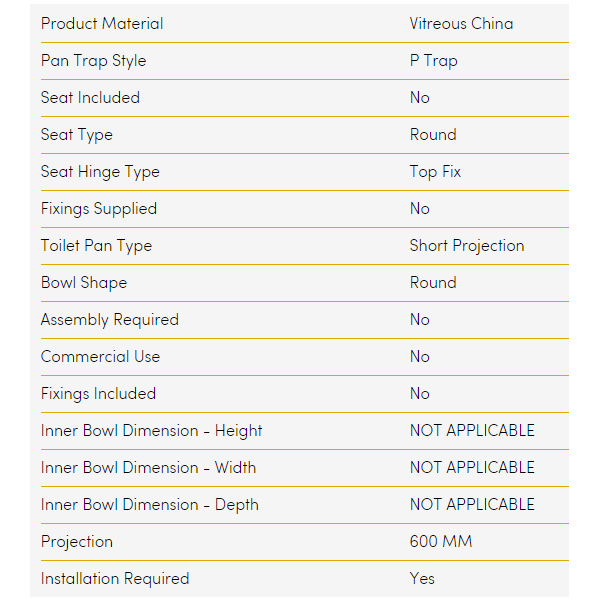600x600 pixels.
Task: Click Inner Bowl Dimension - Height label
Action: coord(151,430)
